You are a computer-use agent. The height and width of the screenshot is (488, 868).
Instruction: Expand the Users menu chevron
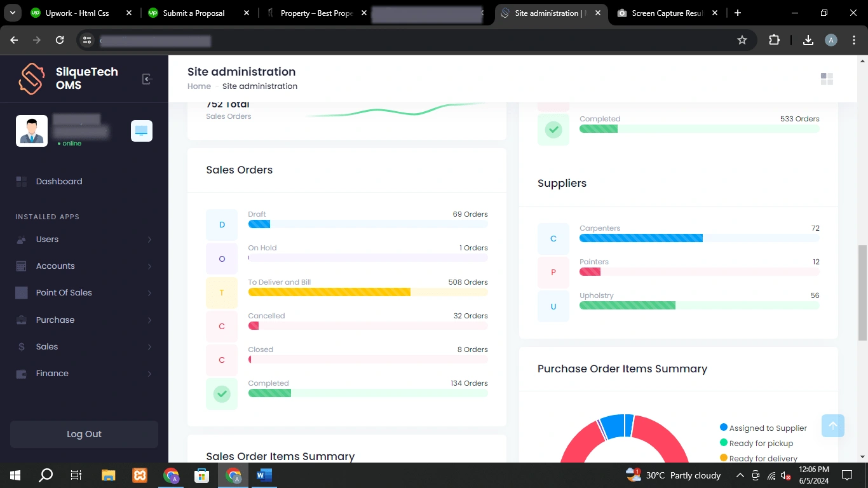pyautogui.click(x=150, y=240)
